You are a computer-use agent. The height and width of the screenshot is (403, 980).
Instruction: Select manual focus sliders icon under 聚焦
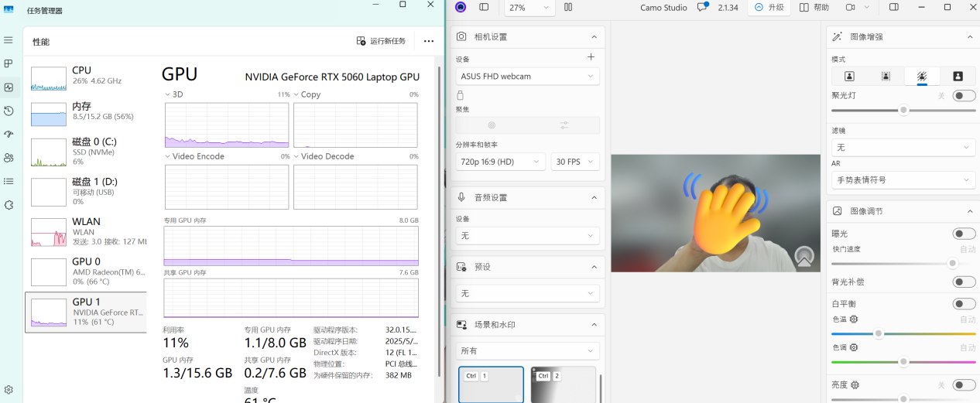coord(564,125)
